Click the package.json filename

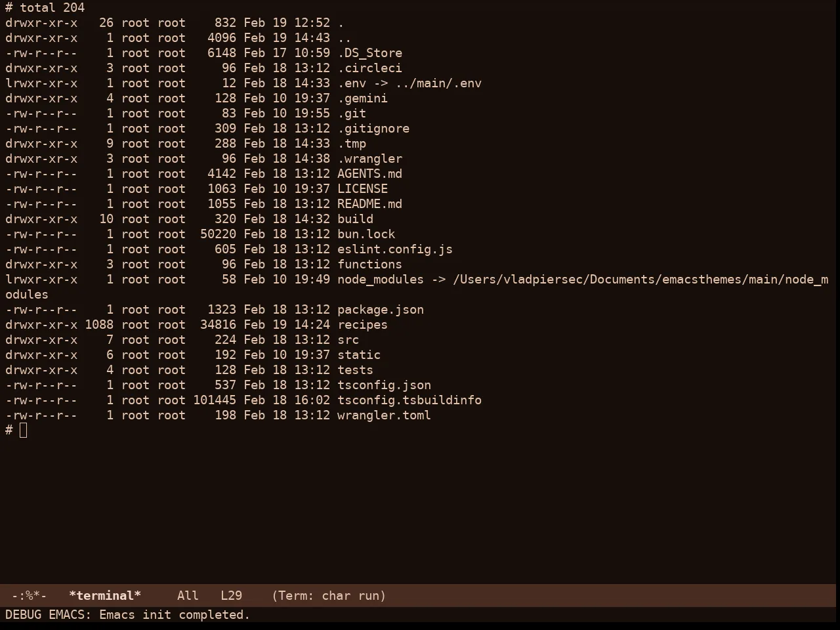[381, 310]
